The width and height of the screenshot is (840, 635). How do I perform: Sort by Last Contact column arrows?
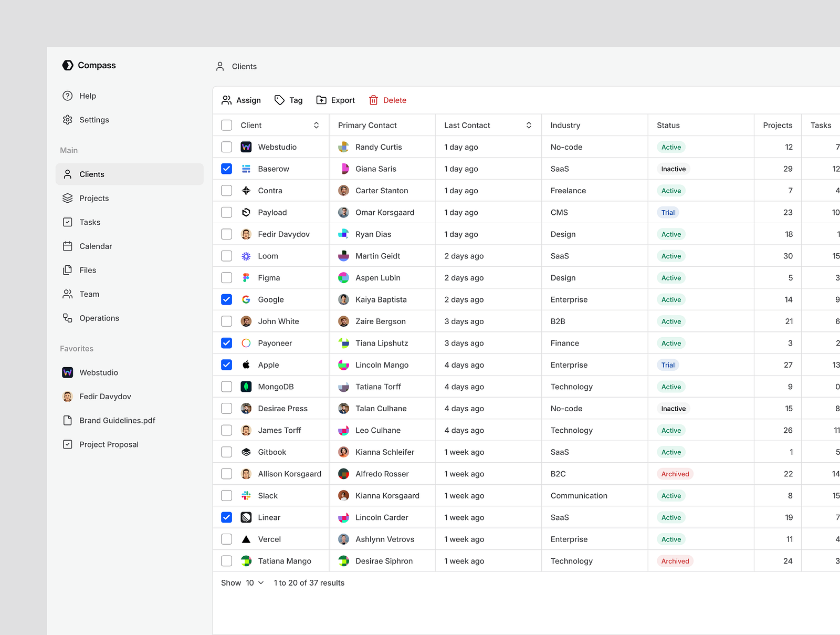[529, 125]
